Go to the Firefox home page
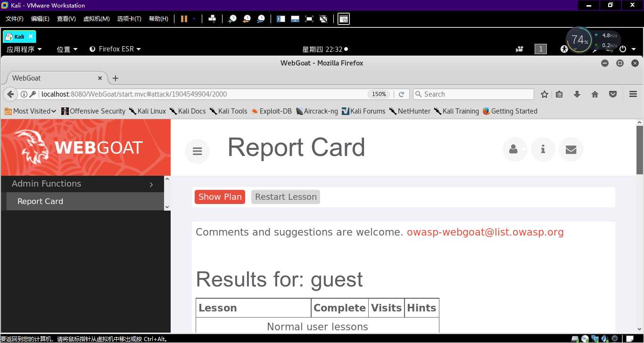Viewport: 644px width, 343px height. [595, 94]
